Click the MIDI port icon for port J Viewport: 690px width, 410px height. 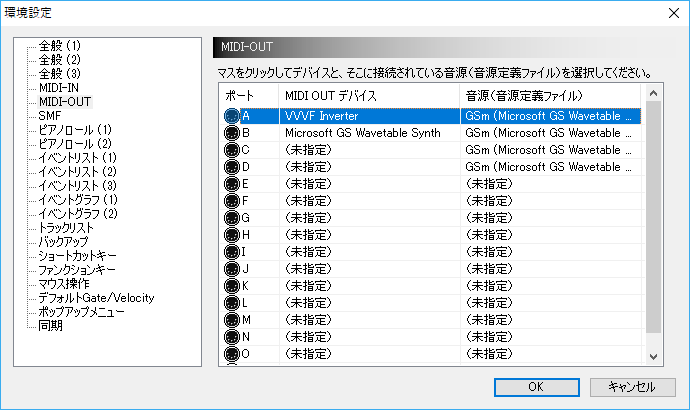point(231,269)
